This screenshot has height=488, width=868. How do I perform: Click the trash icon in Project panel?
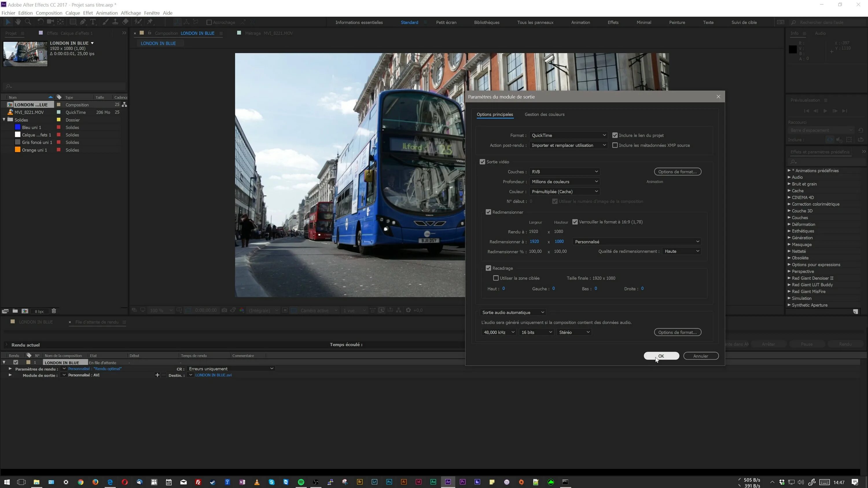point(54,311)
